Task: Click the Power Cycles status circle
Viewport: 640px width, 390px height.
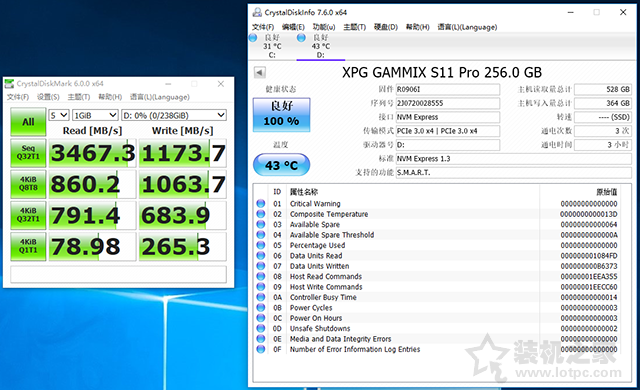Action: 261,307
